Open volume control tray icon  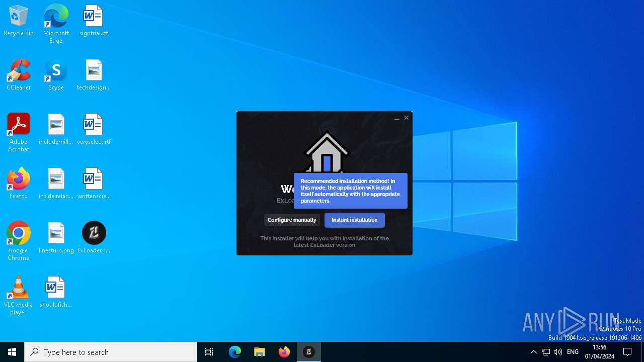point(558,352)
